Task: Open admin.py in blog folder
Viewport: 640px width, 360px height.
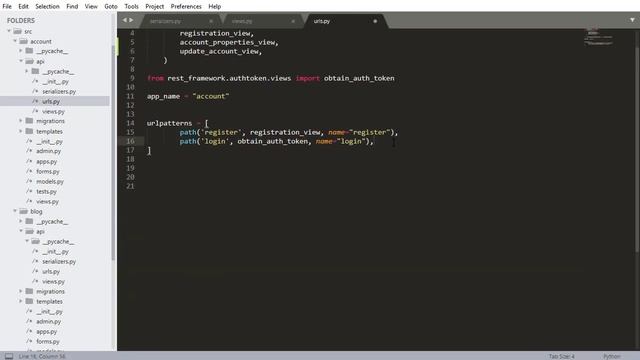Action: [x=49, y=321]
